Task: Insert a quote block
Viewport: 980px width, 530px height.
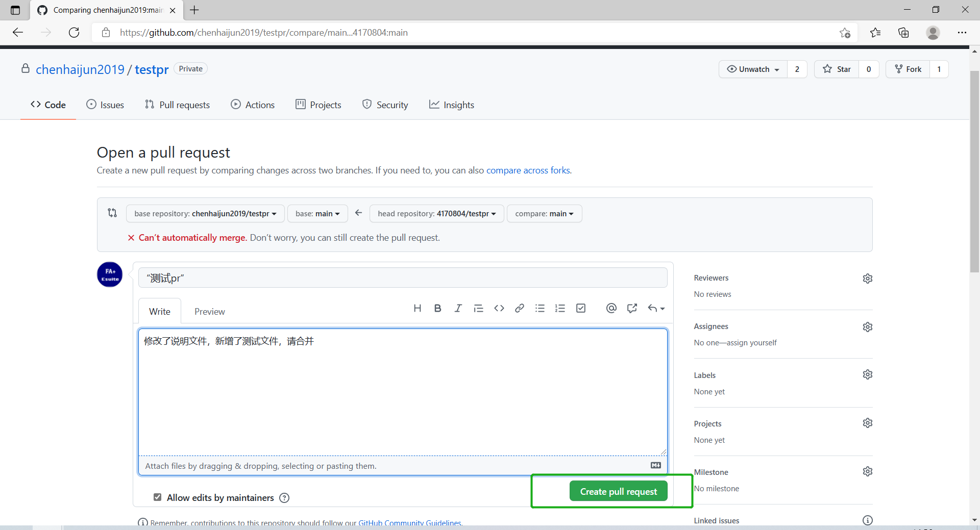Action: click(x=478, y=308)
